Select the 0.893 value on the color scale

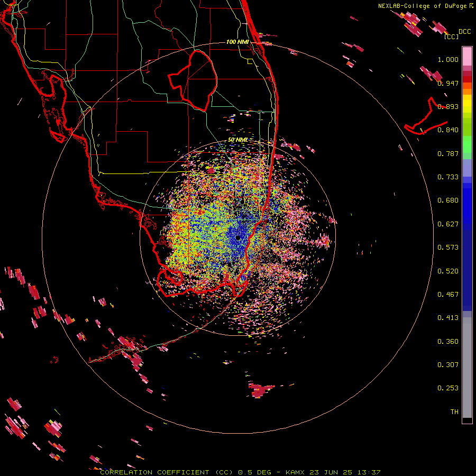click(448, 106)
